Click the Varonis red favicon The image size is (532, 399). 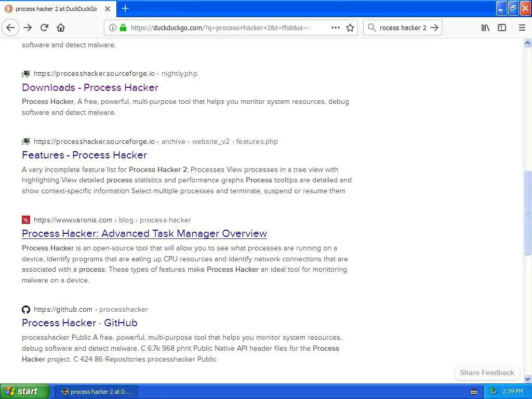click(x=26, y=220)
